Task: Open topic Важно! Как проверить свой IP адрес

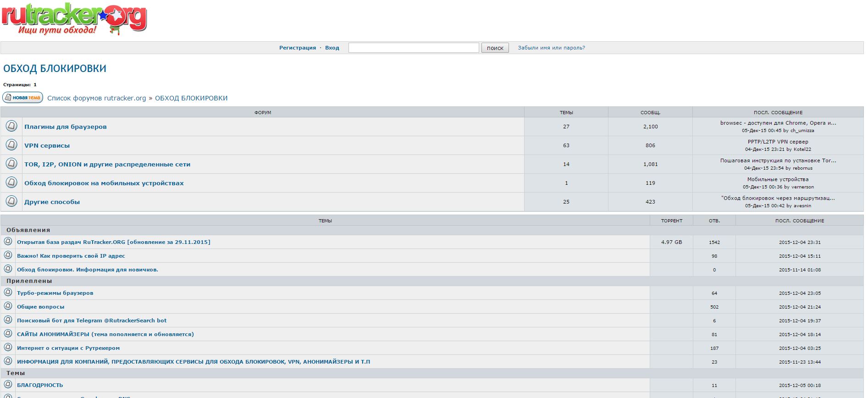Action: [x=71, y=256]
